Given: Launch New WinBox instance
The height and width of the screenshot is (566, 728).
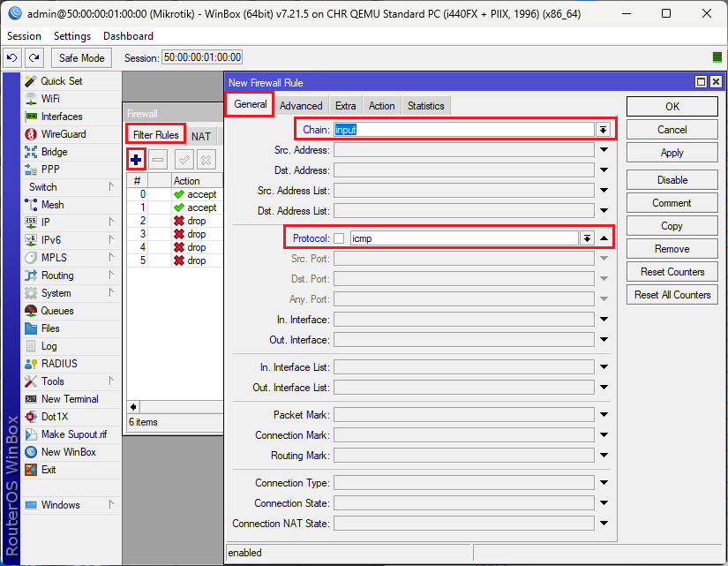Looking at the screenshot, I should click(71, 452).
